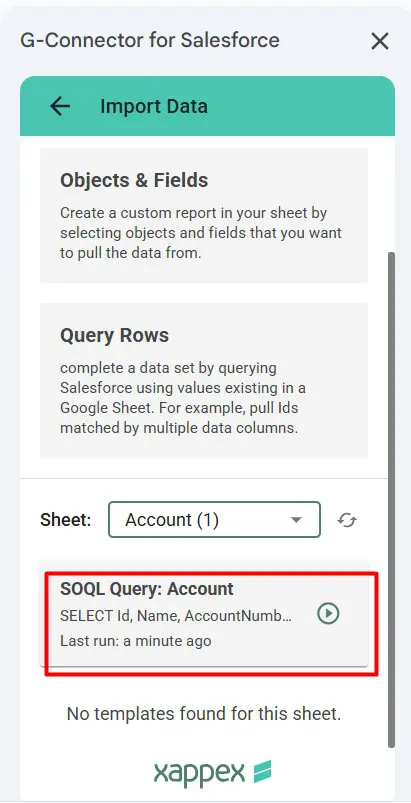Viewport: 411px width, 803px height.
Task: Open the Sheet dropdown showing Account (1)
Action: tap(214, 520)
